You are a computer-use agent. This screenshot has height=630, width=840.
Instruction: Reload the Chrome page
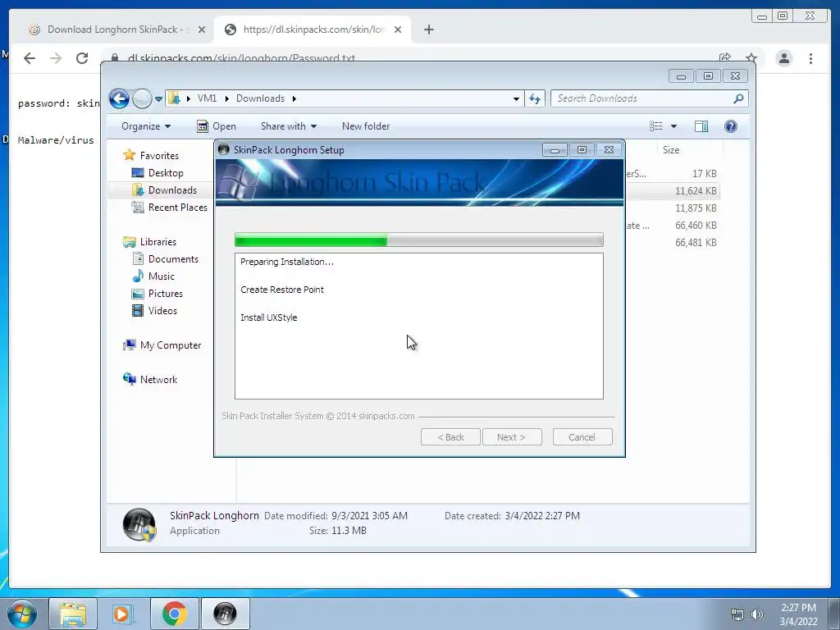click(82, 58)
